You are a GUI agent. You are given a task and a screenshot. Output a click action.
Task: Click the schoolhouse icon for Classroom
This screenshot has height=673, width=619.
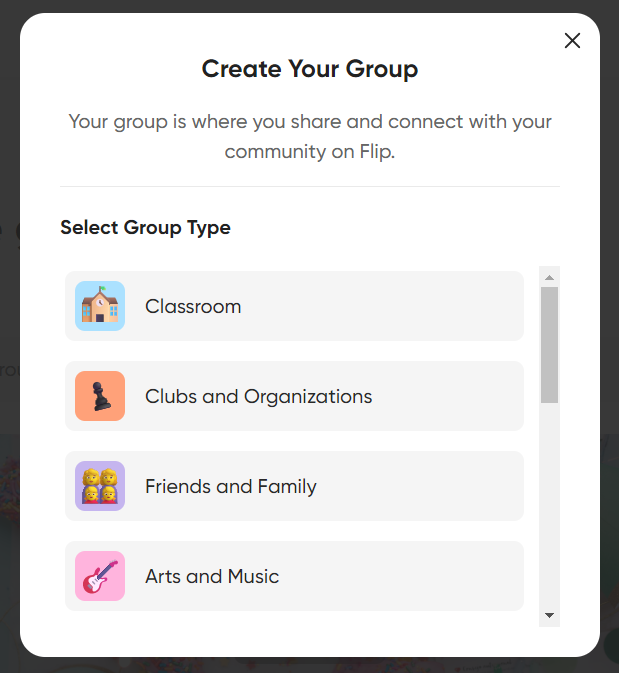(x=100, y=306)
